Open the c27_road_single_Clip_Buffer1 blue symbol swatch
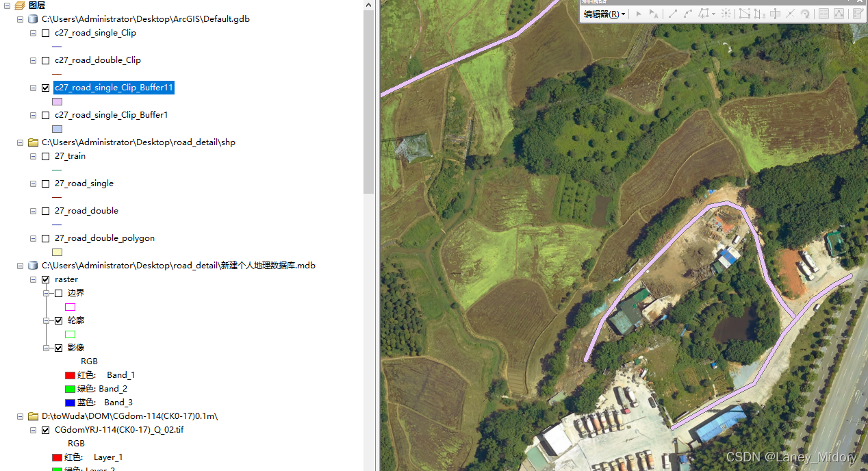Screen dimensions: 868x471 click(x=57, y=129)
